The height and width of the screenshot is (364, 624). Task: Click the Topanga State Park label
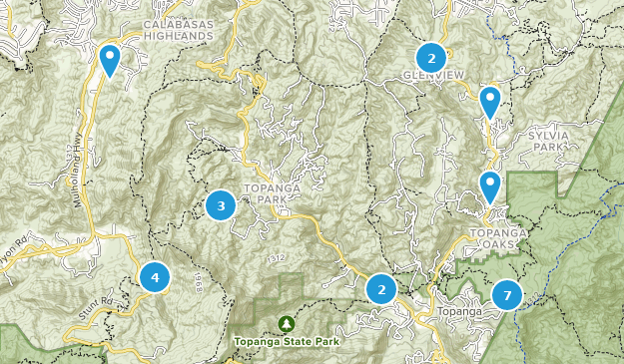coord(287,341)
